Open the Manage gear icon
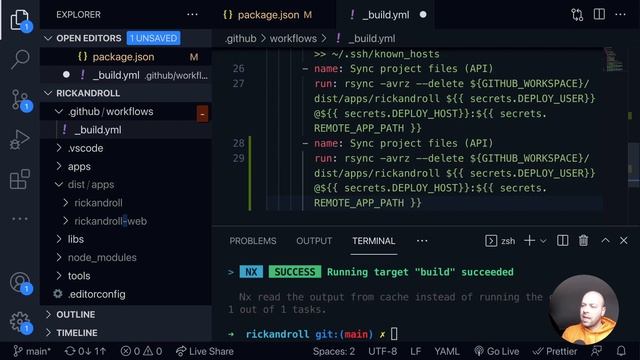The image size is (640, 360). (x=20, y=322)
